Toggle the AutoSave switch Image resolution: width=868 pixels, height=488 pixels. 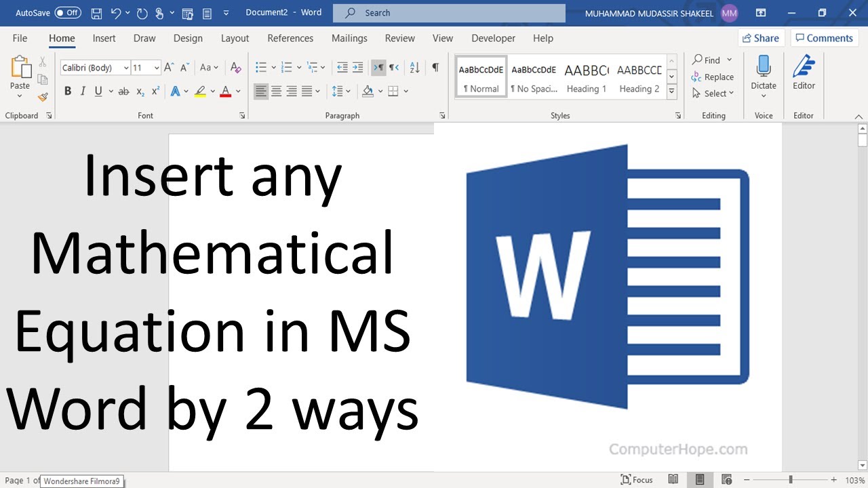[68, 13]
